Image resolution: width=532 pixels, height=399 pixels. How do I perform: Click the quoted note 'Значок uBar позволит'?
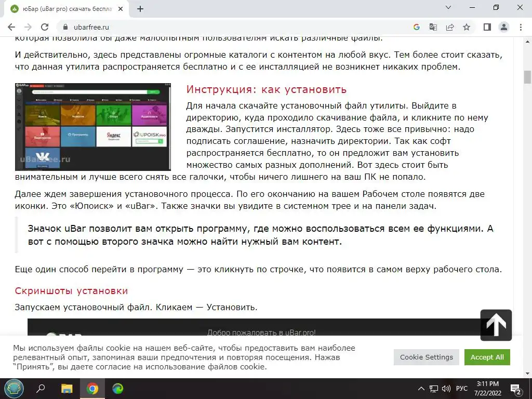(x=260, y=235)
